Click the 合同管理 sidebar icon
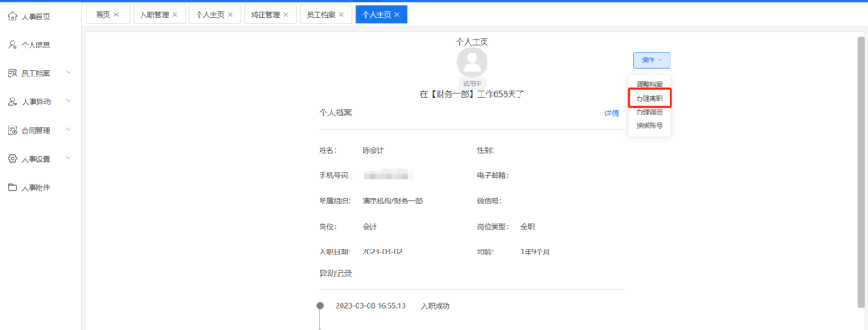This screenshot has height=330, width=868. (x=12, y=130)
